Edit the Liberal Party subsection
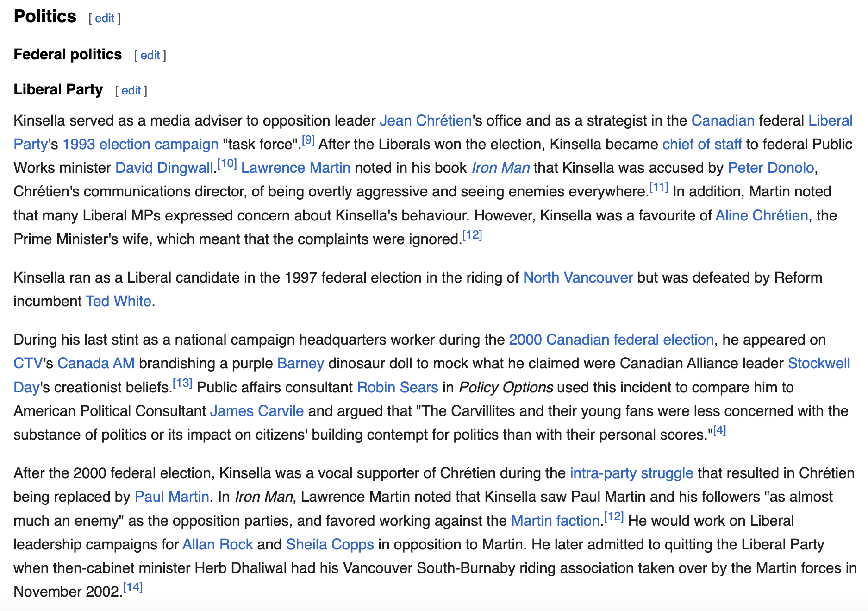This screenshot has width=868, height=611. click(x=131, y=90)
